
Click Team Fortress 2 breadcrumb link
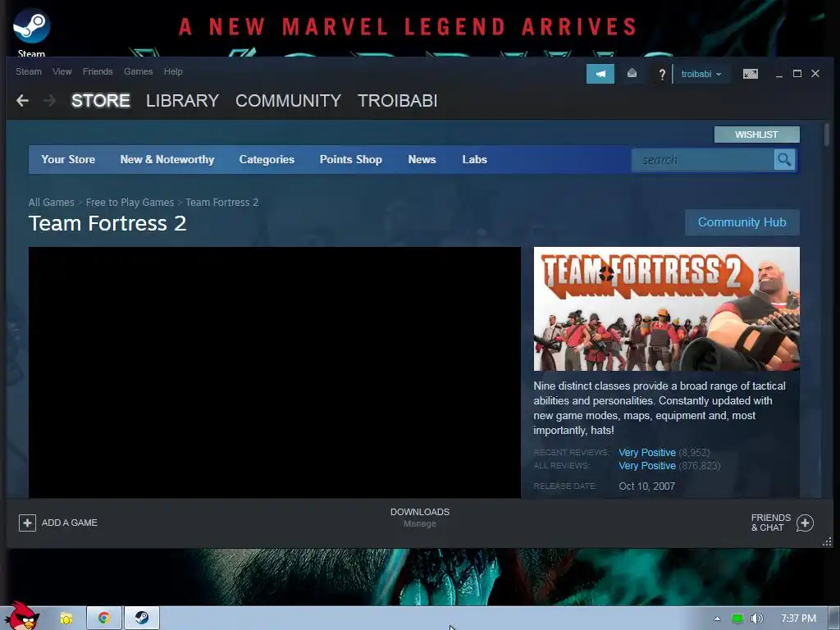click(221, 203)
